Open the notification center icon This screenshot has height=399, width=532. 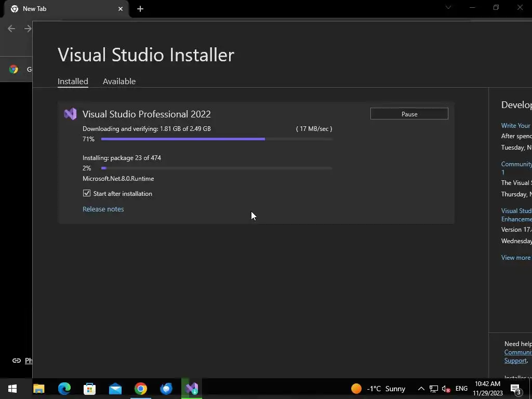pos(516,389)
